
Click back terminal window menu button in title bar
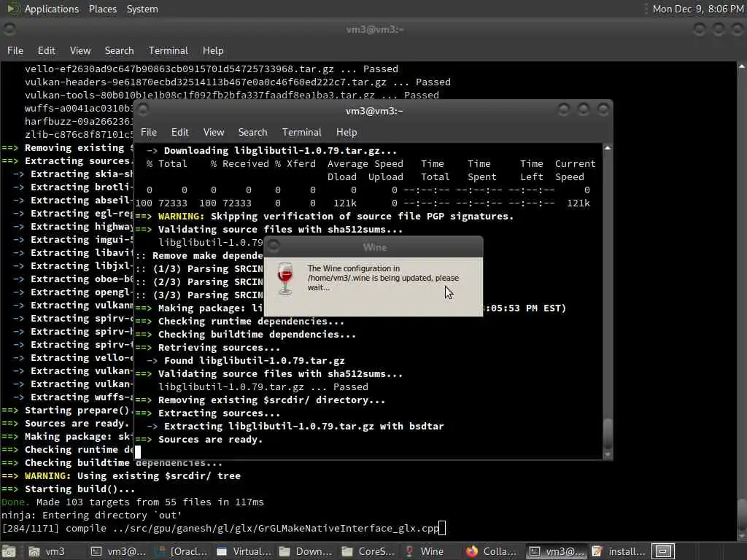[9, 29]
